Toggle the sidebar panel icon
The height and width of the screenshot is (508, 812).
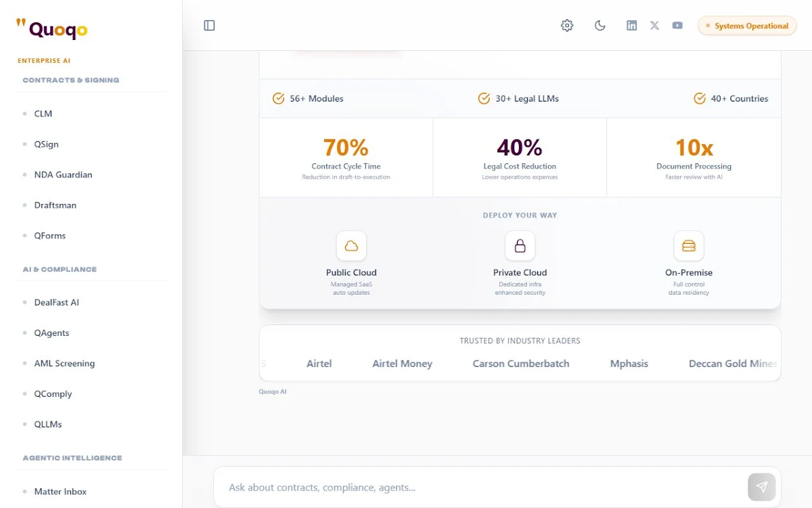[209, 26]
